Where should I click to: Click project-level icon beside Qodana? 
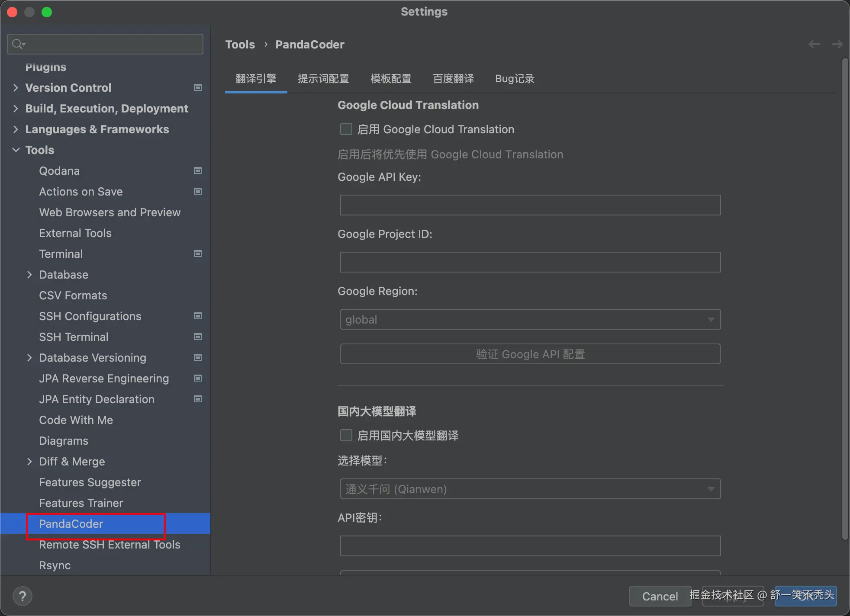[x=198, y=171]
